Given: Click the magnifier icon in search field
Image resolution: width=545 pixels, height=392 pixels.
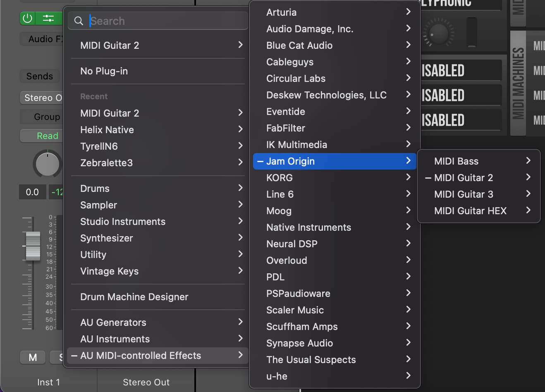Looking at the screenshot, I should [79, 21].
